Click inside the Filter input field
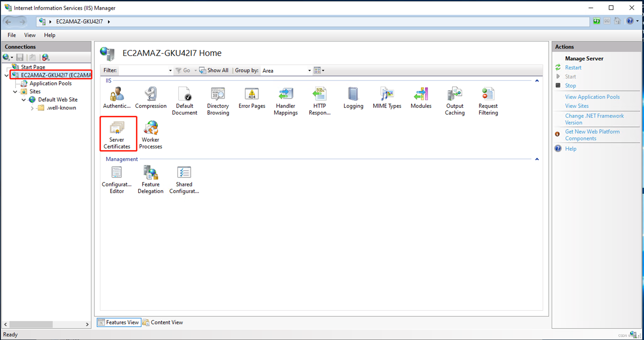644x340 pixels. pyautogui.click(x=143, y=71)
